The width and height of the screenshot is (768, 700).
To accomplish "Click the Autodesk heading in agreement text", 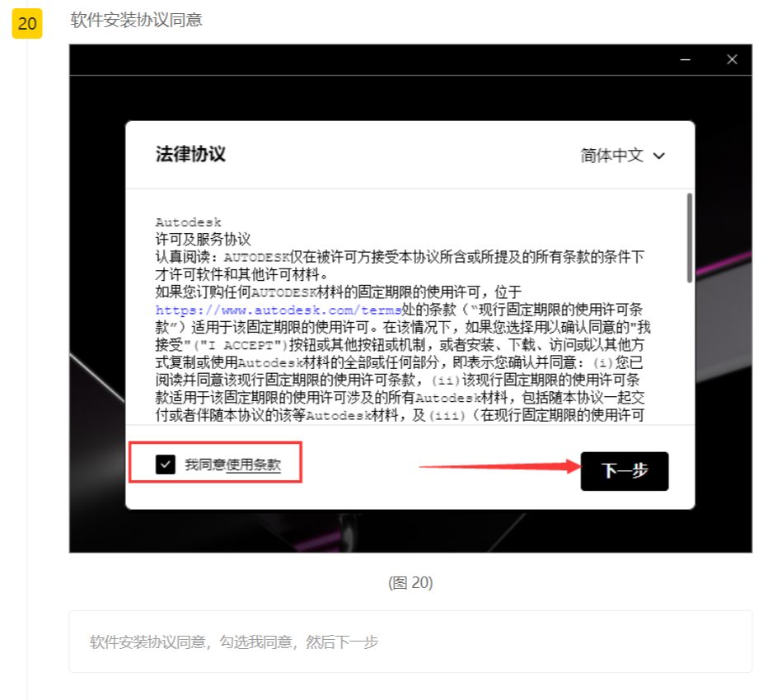I will click(x=188, y=222).
